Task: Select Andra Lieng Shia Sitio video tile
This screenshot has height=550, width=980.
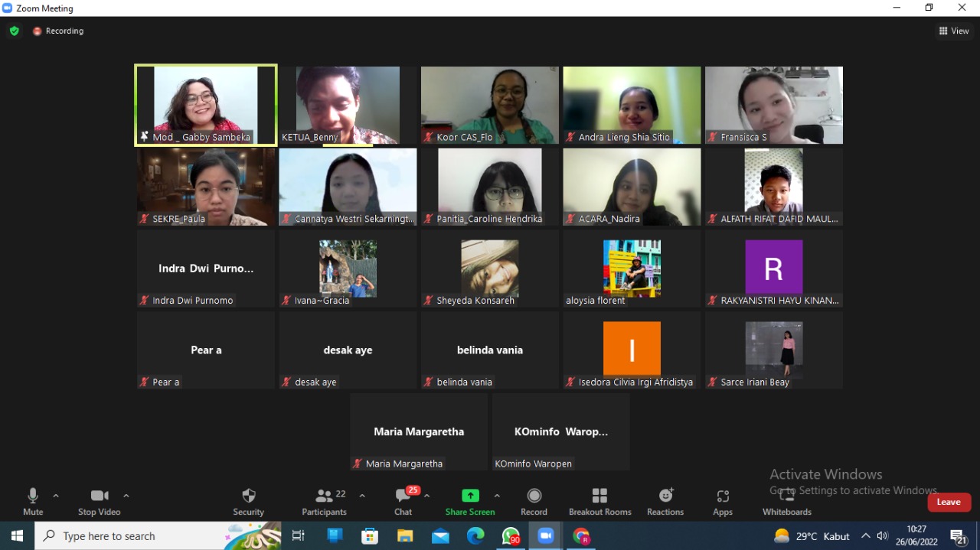Action: coord(632,105)
